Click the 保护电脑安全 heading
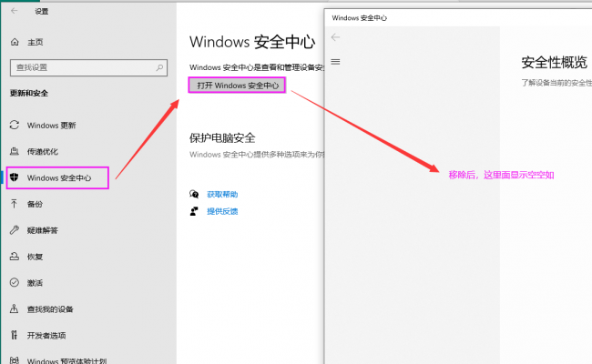 click(x=222, y=138)
